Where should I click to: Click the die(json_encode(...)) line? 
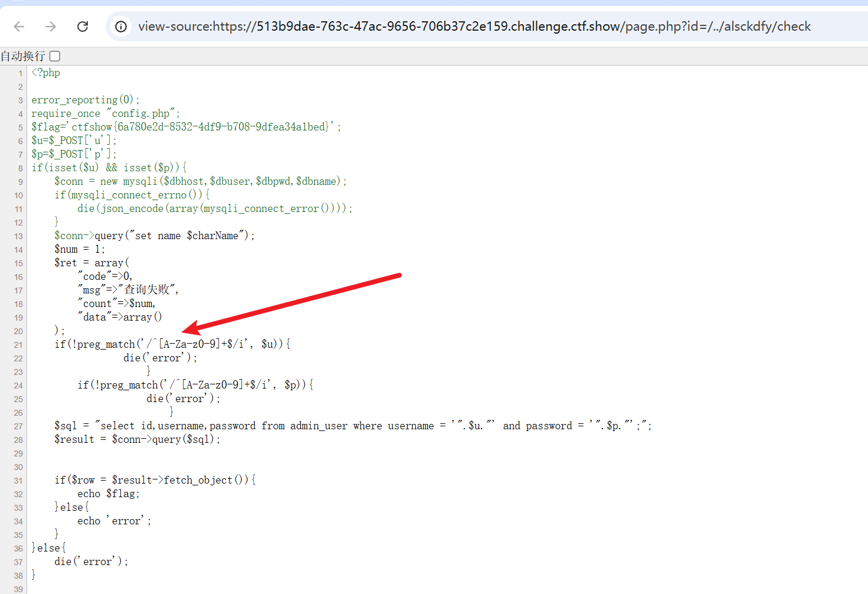pyautogui.click(x=215, y=208)
